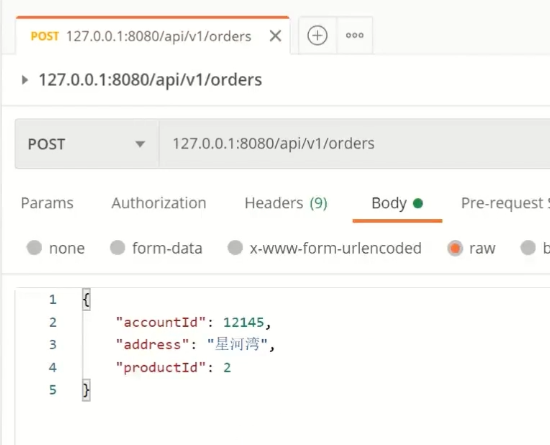Click the request URL input field
This screenshot has height=445, width=550.
point(354,144)
